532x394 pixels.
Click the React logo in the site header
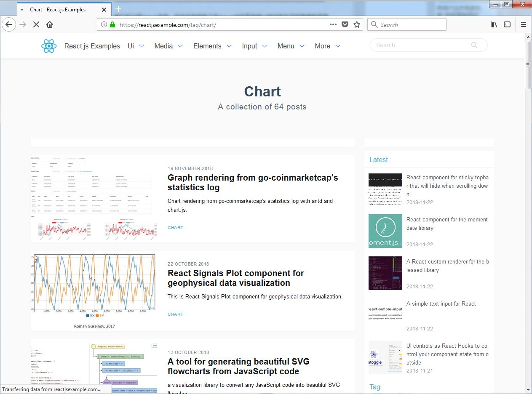click(x=49, y=46)
